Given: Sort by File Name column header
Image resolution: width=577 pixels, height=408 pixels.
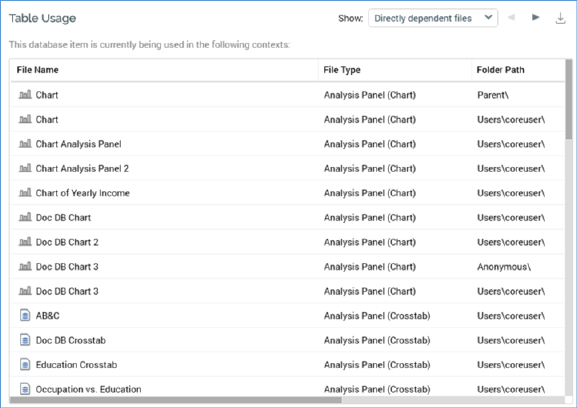Looking at the screenshot, I should (x=38, y=70).
